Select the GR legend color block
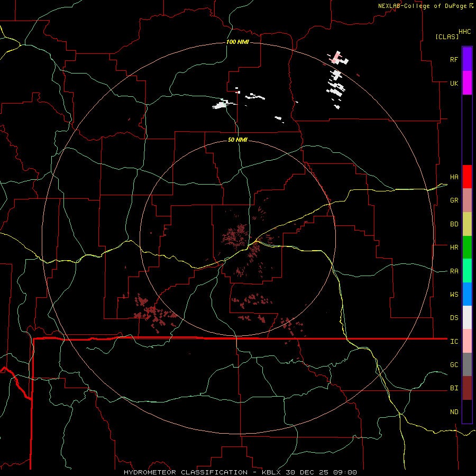 pos(467,200)
